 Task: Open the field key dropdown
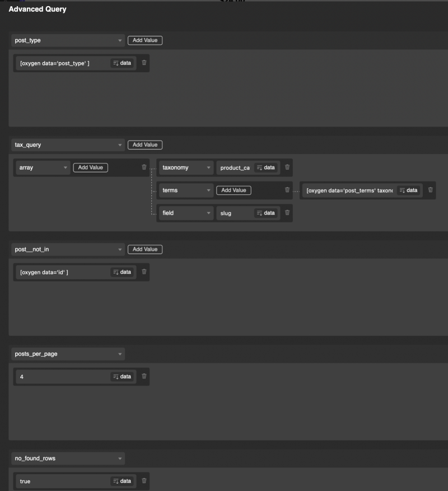coord(185,213)
